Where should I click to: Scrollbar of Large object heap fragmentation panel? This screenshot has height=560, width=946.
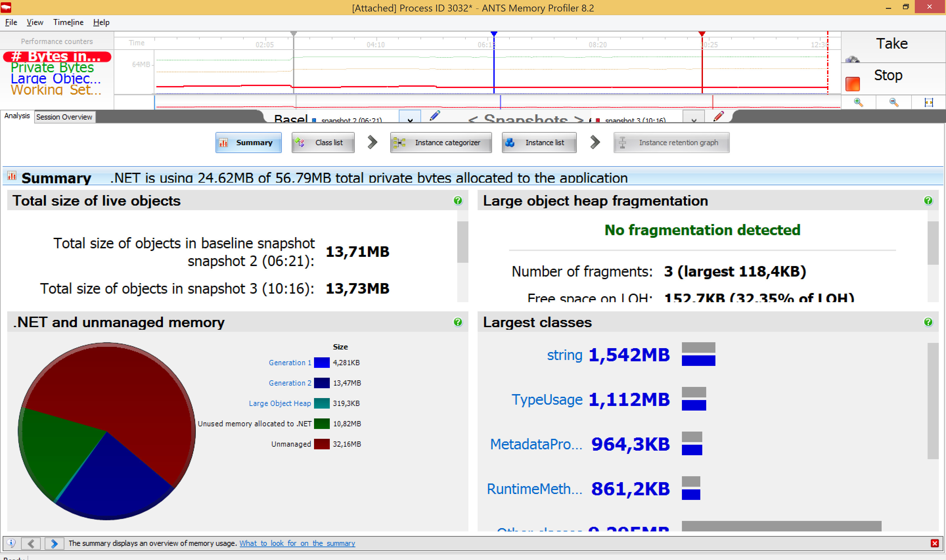tap(933, 243)
